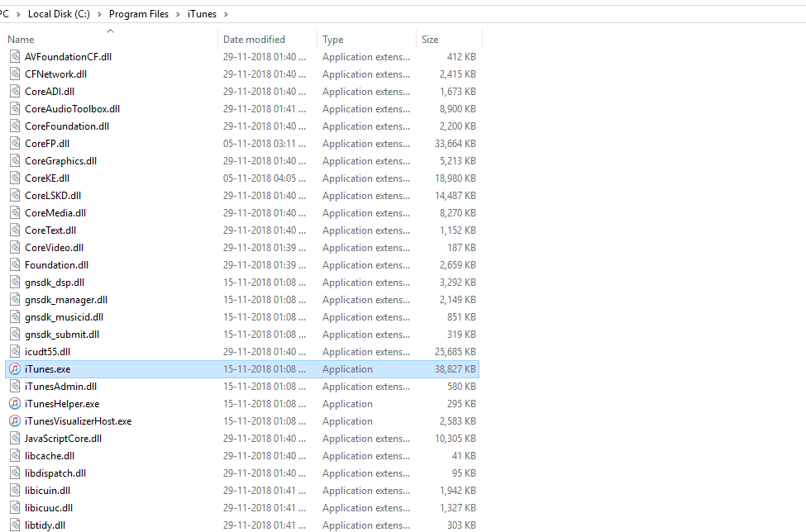
Task: Click the CoreVideo.dll file icon
Action: (15, 248)
